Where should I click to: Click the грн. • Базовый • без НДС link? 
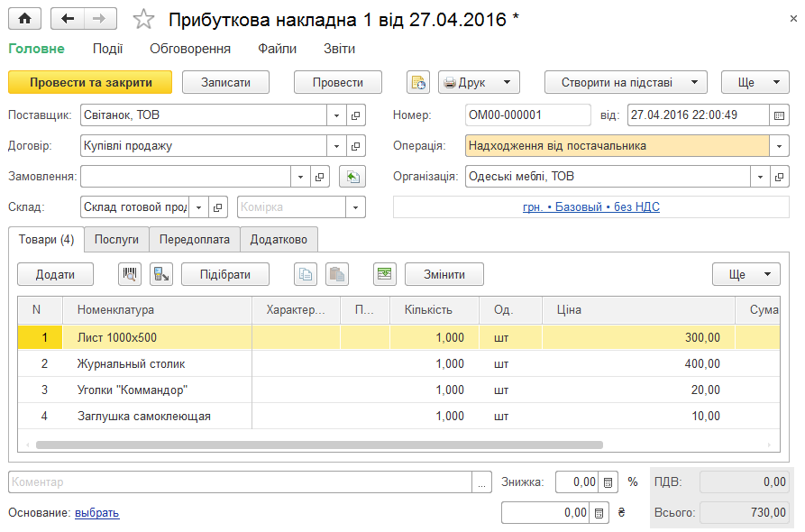(x=591, y=207)
